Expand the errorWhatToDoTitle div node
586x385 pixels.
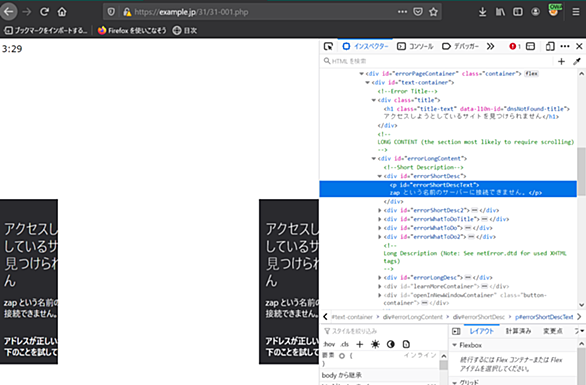(380, 219)
